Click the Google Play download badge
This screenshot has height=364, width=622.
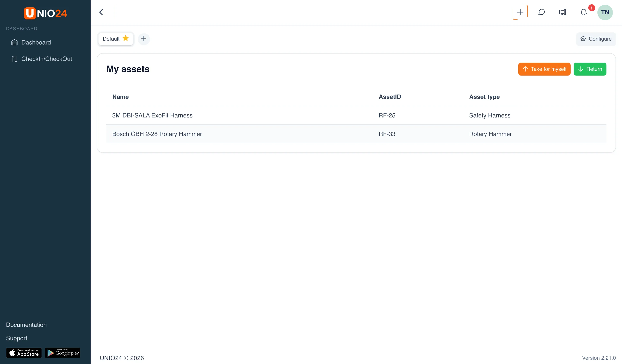(x=63, y=353)
